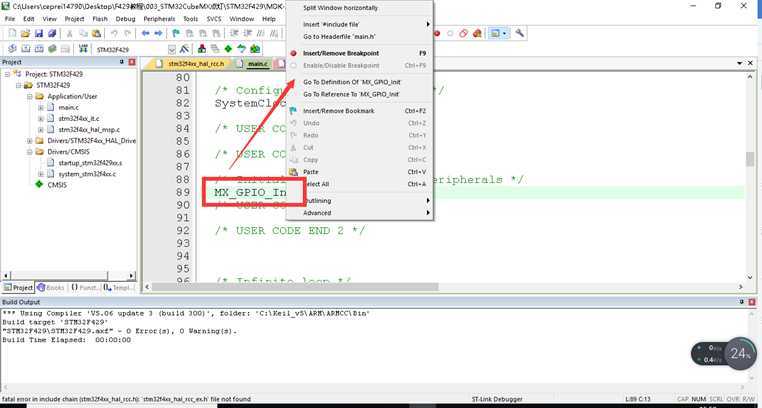Save all files using toolbar icon
Viewport: 762px width, 408px height.
[x=52, y=34]
